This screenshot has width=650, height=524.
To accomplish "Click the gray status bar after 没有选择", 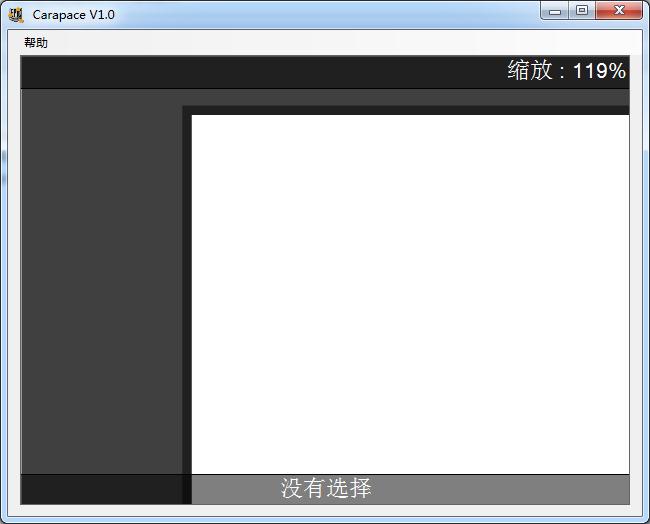I will pos(501,490).
